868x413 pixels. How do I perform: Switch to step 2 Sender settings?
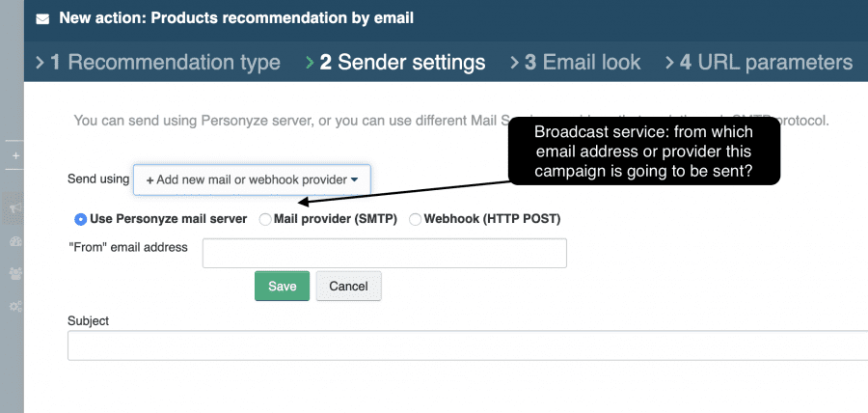(x=402, y=63)
